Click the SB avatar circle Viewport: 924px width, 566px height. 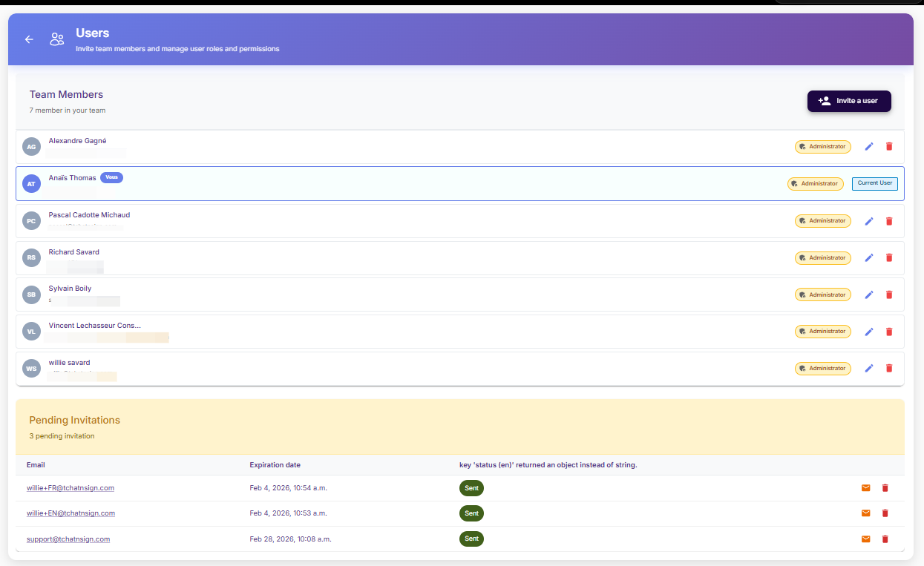(31, 294)
